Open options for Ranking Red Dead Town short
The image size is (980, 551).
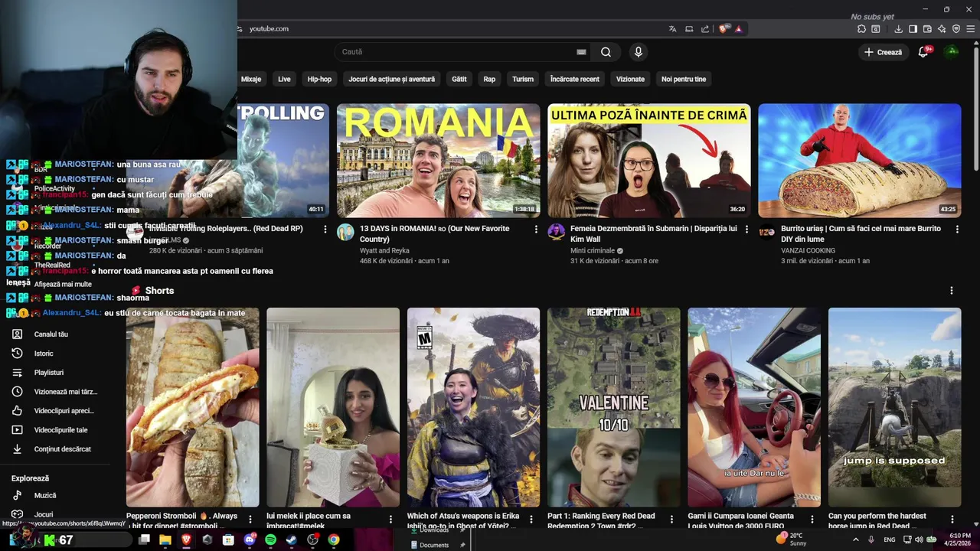click(671, 520)
